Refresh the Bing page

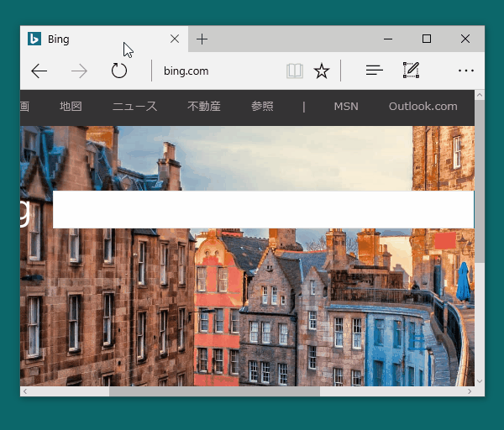click(119, 71)
